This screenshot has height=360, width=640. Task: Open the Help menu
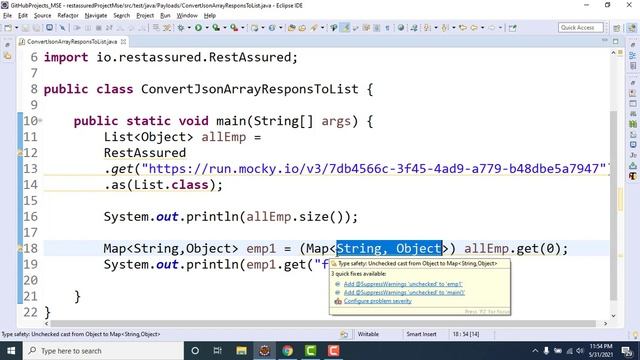click(x=209, y=16)
